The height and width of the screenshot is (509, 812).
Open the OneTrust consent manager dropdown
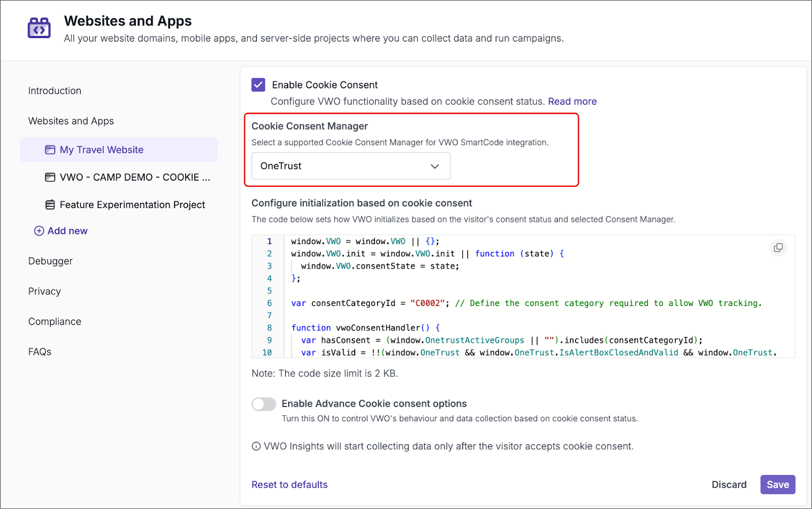350,166
